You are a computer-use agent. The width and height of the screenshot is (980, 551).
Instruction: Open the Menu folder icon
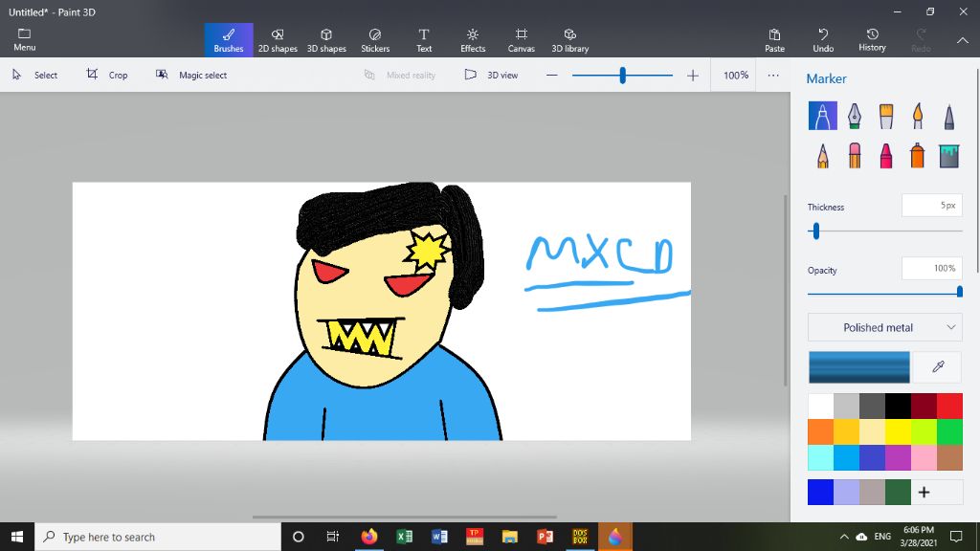(x=24, y=33)
